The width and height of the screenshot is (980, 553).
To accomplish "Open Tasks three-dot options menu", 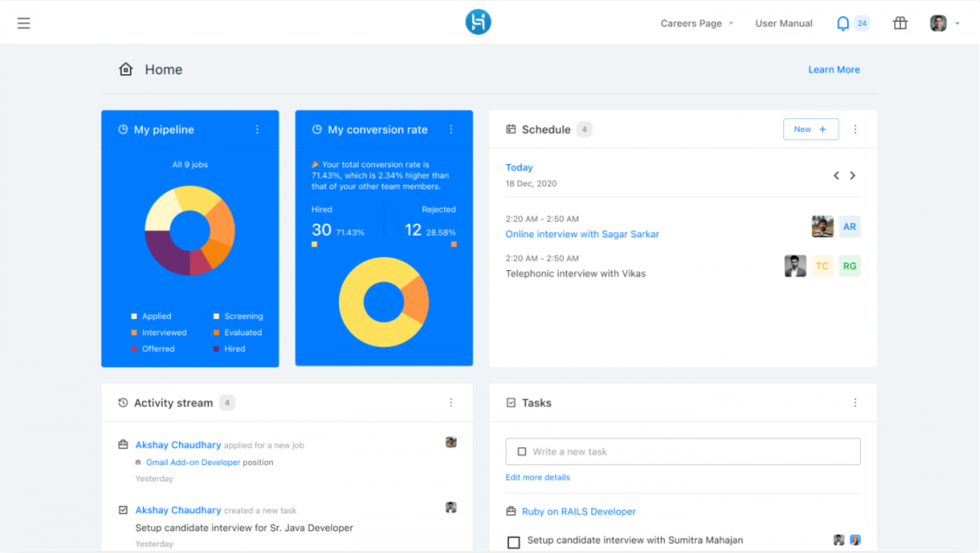I will click(855, 403).
